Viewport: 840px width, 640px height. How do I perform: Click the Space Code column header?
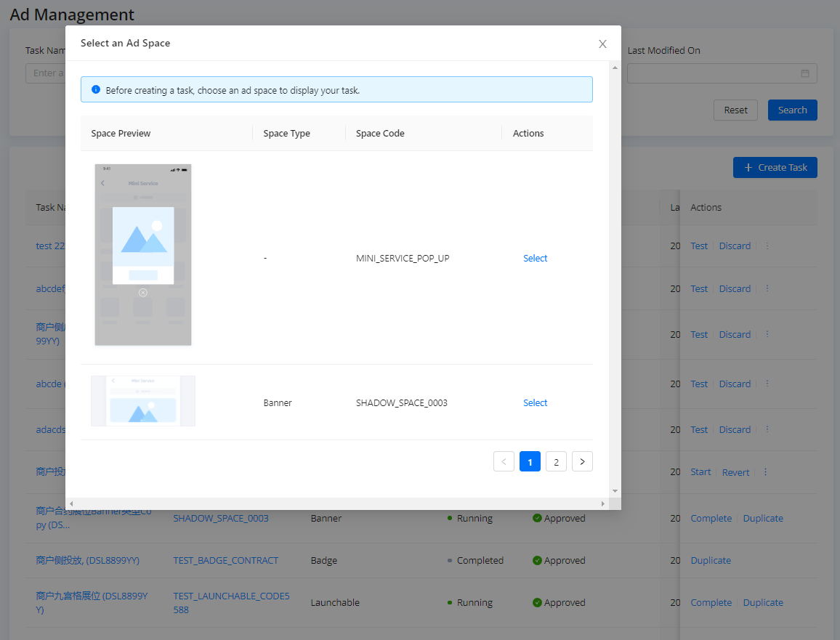click(x=380, y=134)
